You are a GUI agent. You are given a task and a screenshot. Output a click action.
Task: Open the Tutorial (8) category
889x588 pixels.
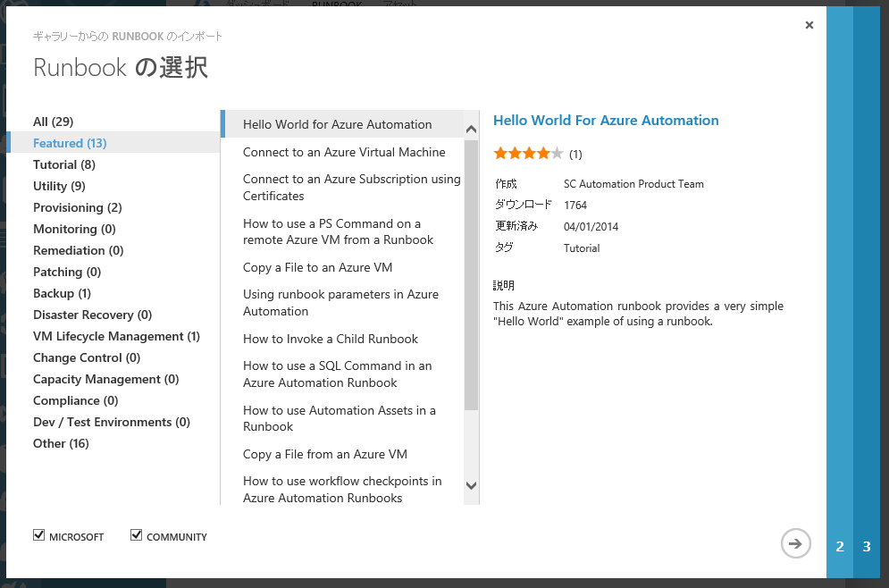tap(64, 164)
